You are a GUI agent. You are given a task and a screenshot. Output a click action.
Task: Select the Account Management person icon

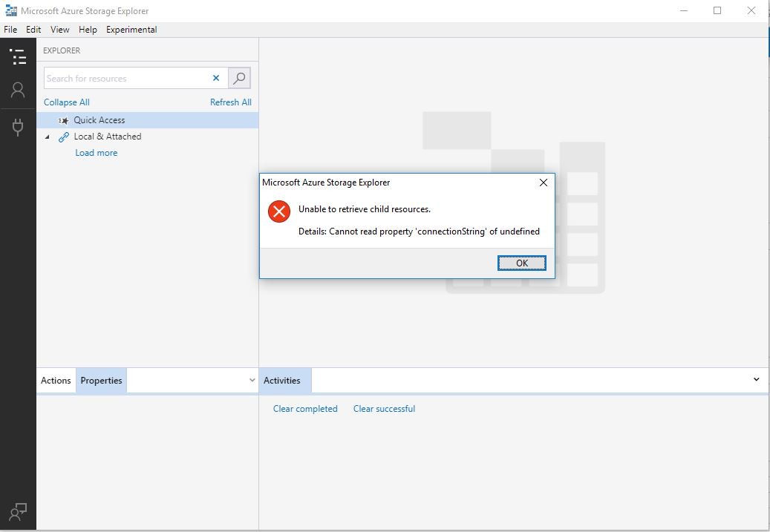18,90
